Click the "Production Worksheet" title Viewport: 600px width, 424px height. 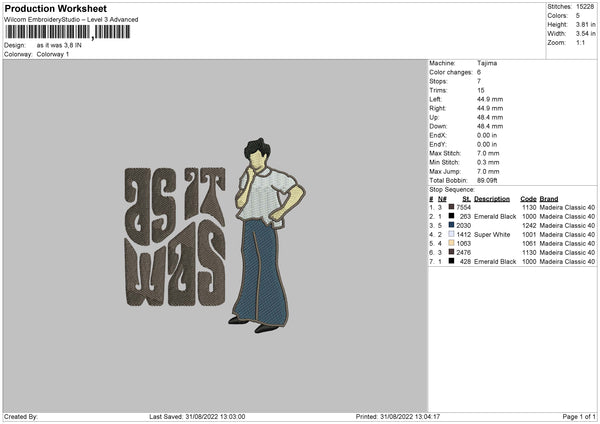click(x=56, y=8)
